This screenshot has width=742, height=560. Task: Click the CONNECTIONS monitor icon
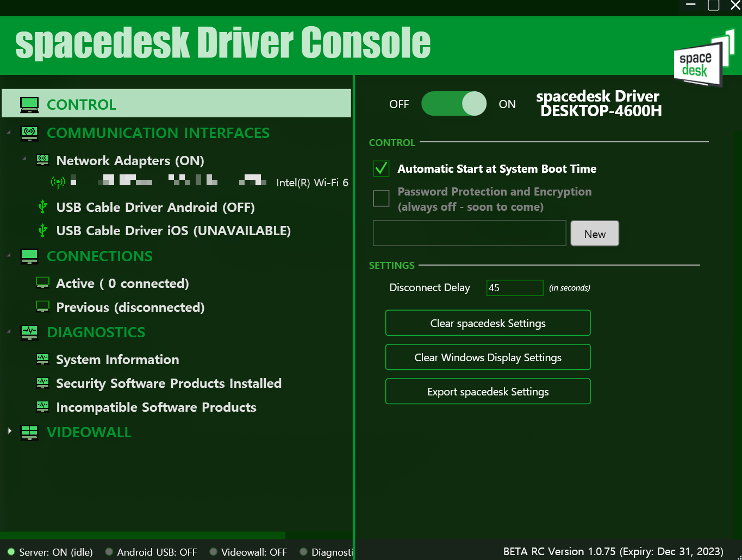click(29, 256)
